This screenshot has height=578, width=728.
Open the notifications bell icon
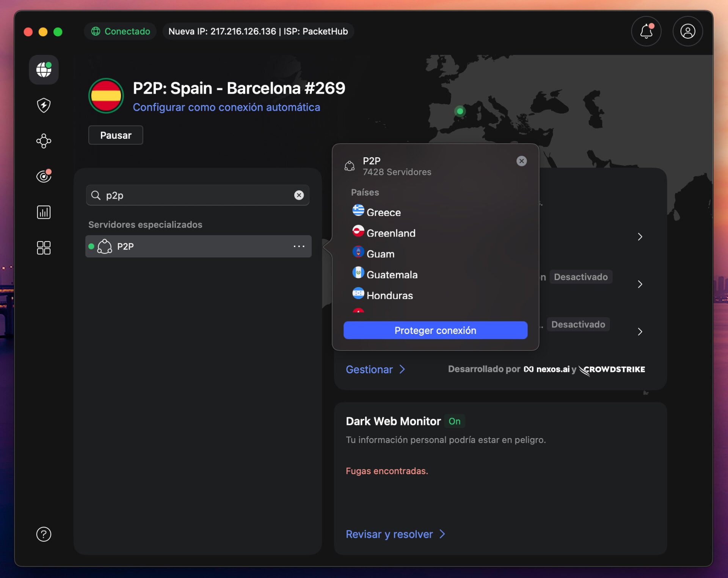[646, 31]
